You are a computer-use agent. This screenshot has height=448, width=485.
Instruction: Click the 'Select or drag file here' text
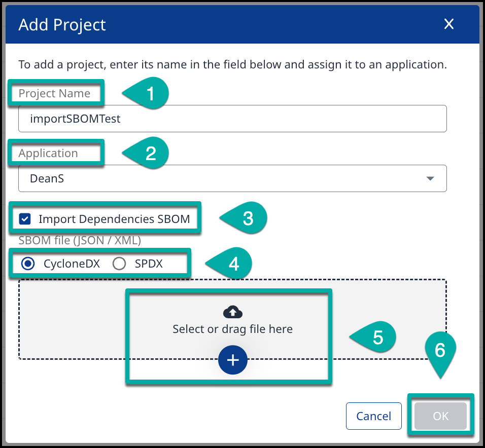click(x=232, y=329)
